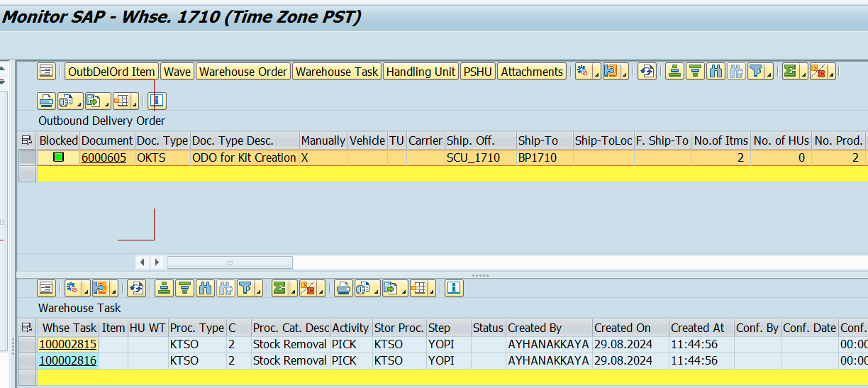Click horizontal scrollbar thumb in delivery order panel
Image resolution: width=868 pixels, height=388 pixels.
pos(230,262)
